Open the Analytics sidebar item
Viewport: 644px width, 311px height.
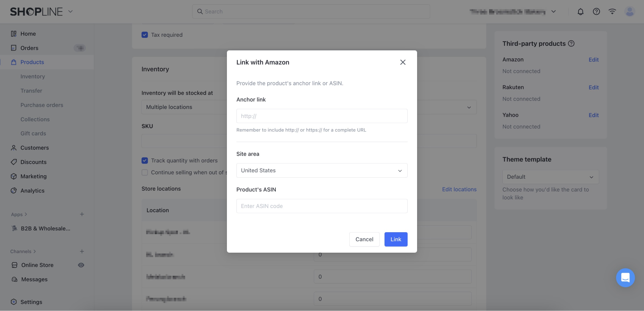click(x=32, y=191)
